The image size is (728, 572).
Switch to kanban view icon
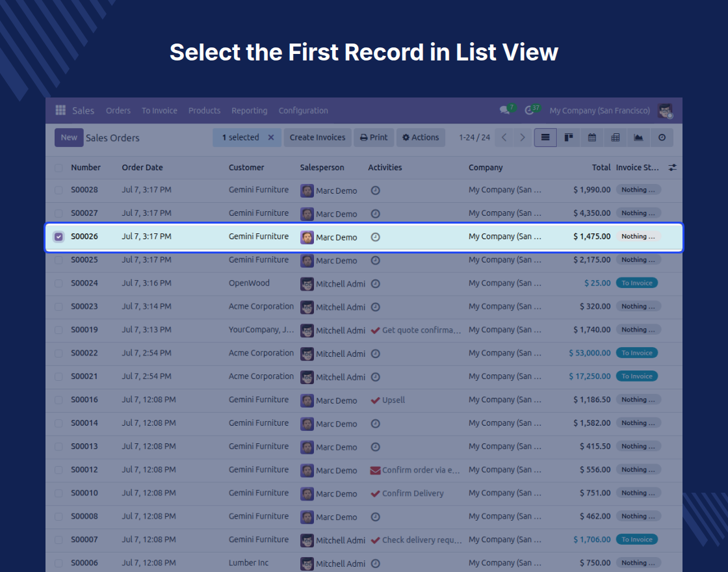coord(569,137)
